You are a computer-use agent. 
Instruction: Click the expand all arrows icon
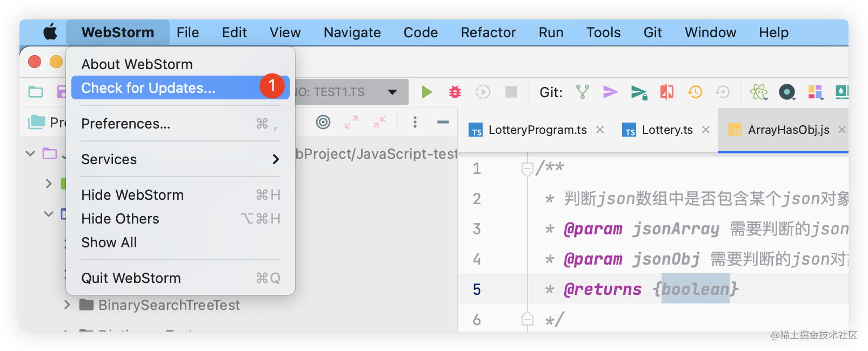(x=351, y=123)
